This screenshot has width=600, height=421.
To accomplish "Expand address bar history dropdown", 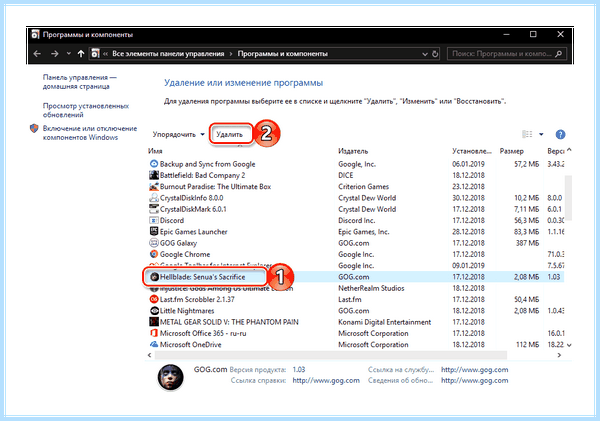I will coord(425,54).
